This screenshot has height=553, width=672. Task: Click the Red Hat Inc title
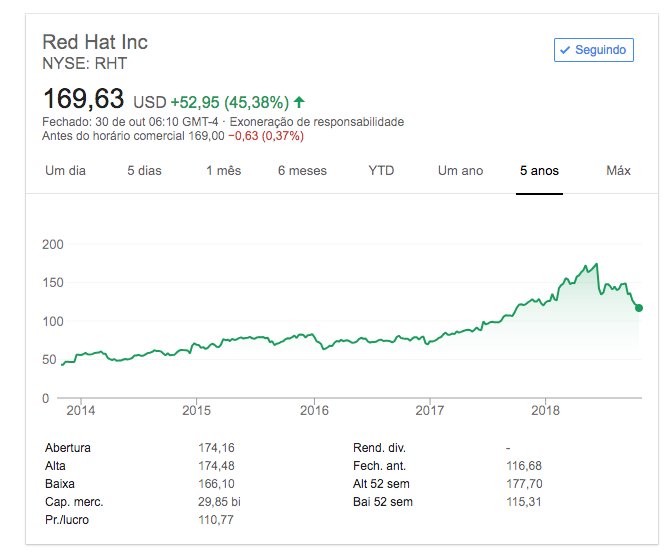click(95, 42)
